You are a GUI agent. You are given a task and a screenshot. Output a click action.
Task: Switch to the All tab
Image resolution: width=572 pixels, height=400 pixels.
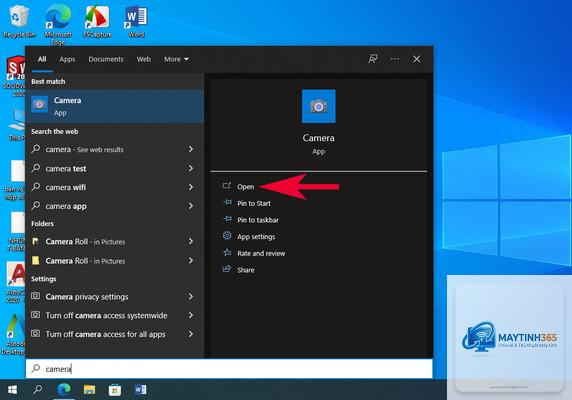click(x=42, y=59)
